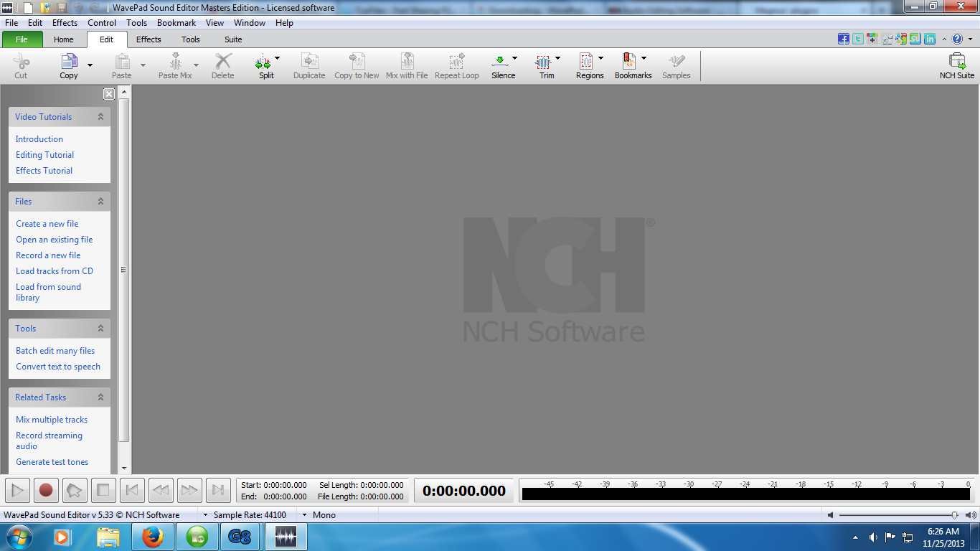Switch to the Suite ribbon tab

tap(233, 39)
